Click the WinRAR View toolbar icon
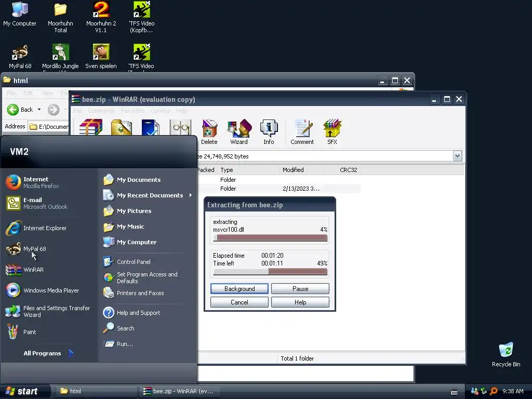 (180, 127)
